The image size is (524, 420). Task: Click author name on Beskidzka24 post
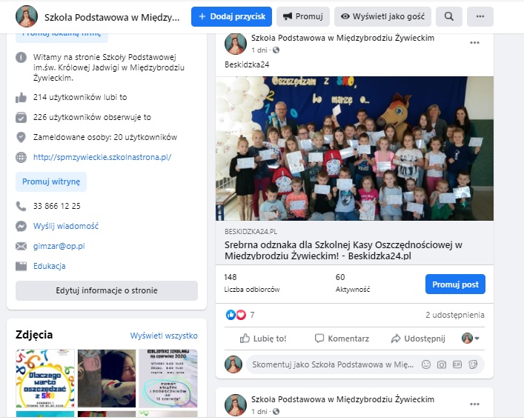(x=343, y=38)
